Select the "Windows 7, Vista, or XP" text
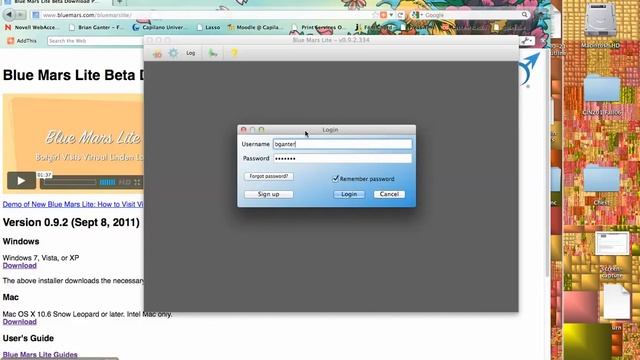 [x=41, y=258]
